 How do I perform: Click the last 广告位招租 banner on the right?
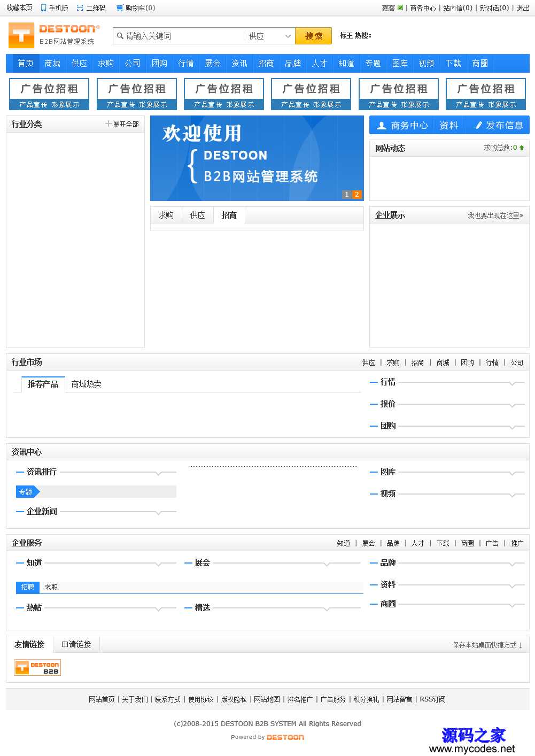tap(486, 94)
